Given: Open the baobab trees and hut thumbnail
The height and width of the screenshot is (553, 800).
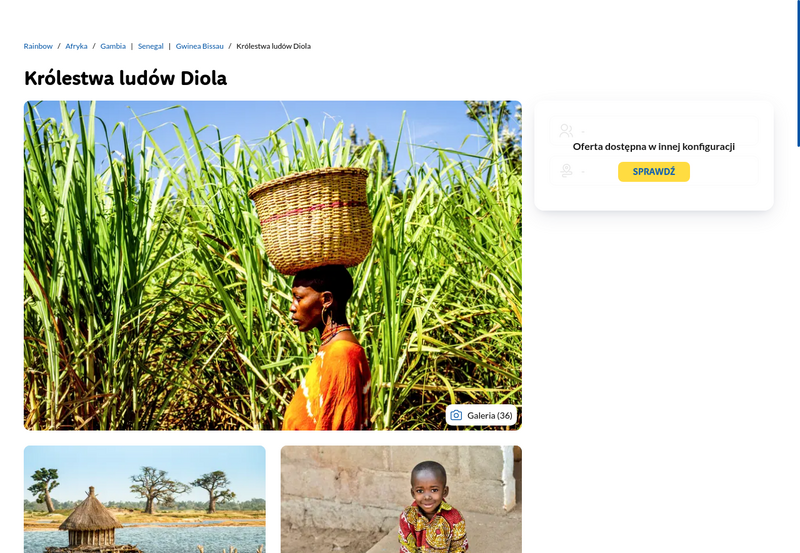Looking at the screenshot, I should [144, 499].
